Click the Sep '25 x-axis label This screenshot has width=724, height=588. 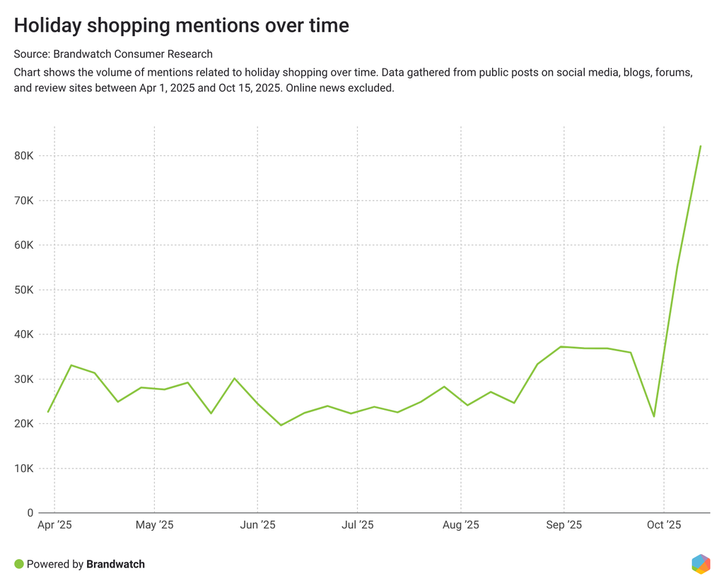(x=564, y=525)
